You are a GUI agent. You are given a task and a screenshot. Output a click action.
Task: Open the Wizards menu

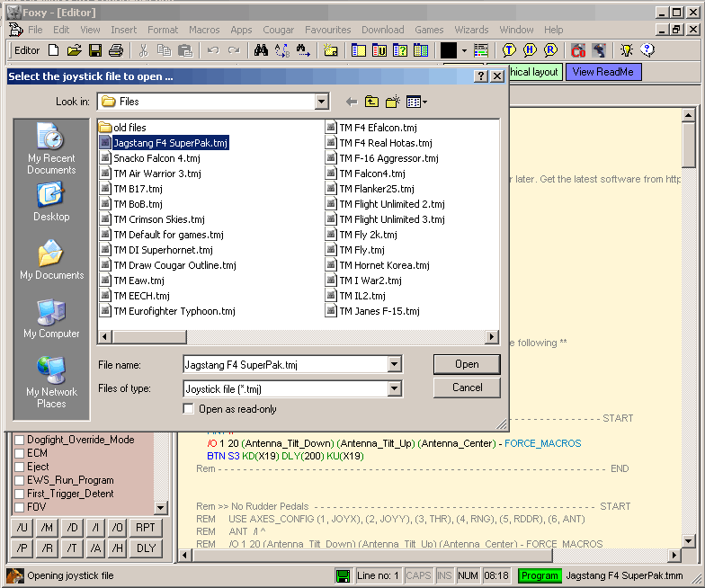pos(472,30)
